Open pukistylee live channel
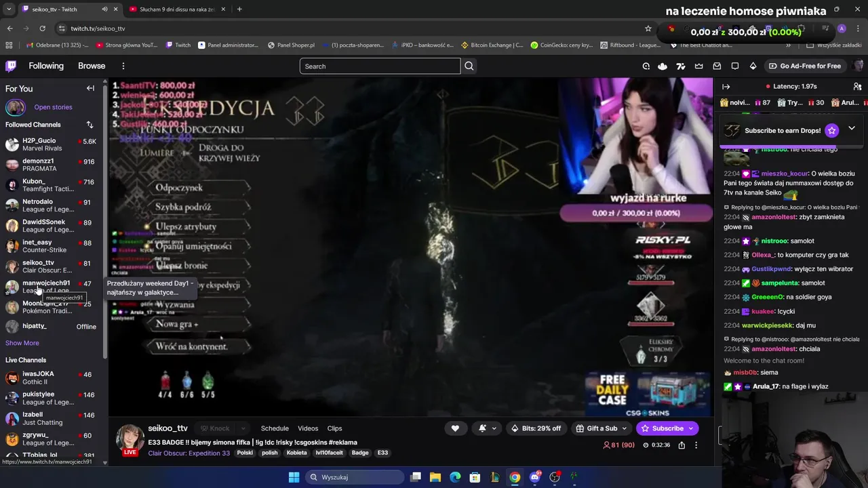Viewport: 868px width, 488px height. [x=53, y=398]
